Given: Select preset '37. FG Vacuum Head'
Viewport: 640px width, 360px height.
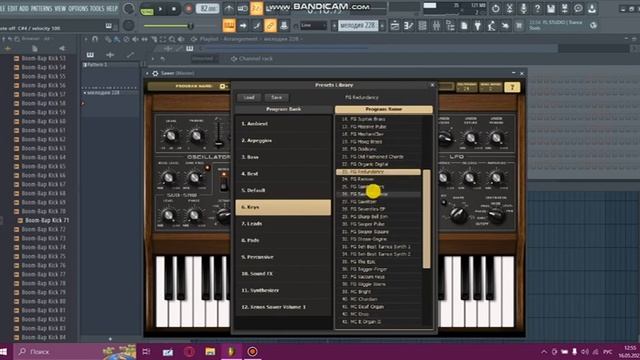Looking at the screenshot, I should [378, 277].
